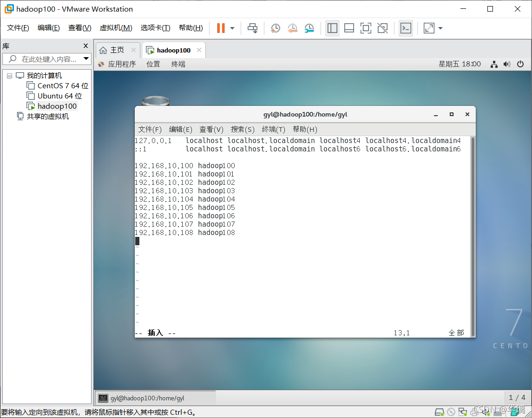Open terminal 搜索(S) menu
The image size is (532, 418).
tap(243, 129)
